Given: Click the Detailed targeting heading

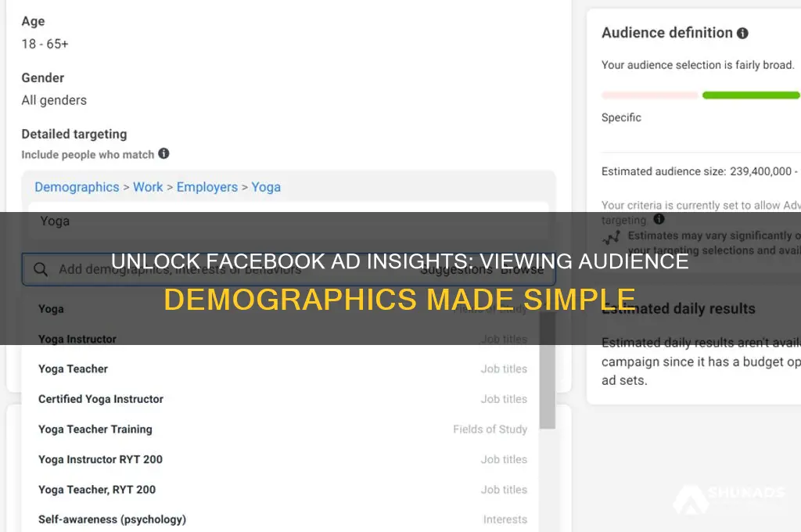Looking at the screenshot, I should tap(74, 134).
